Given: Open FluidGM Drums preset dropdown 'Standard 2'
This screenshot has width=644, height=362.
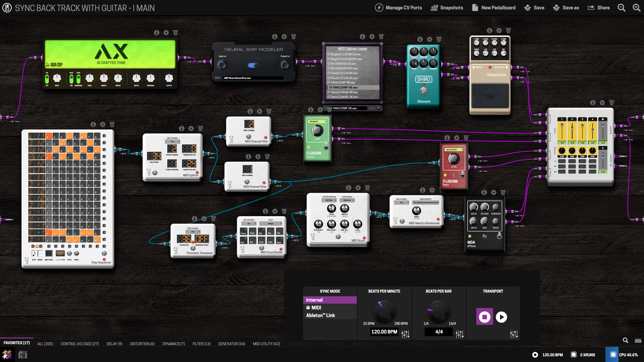Looking at the screenshot, I should click(317, 121).
